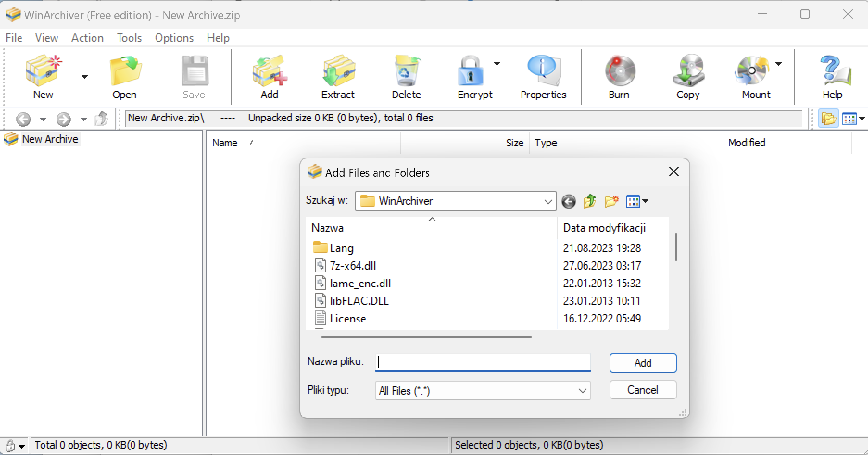The width and height of the screenshot is (868, 455).
Task: Click the archive path address bar
Action: coord(463,118)
